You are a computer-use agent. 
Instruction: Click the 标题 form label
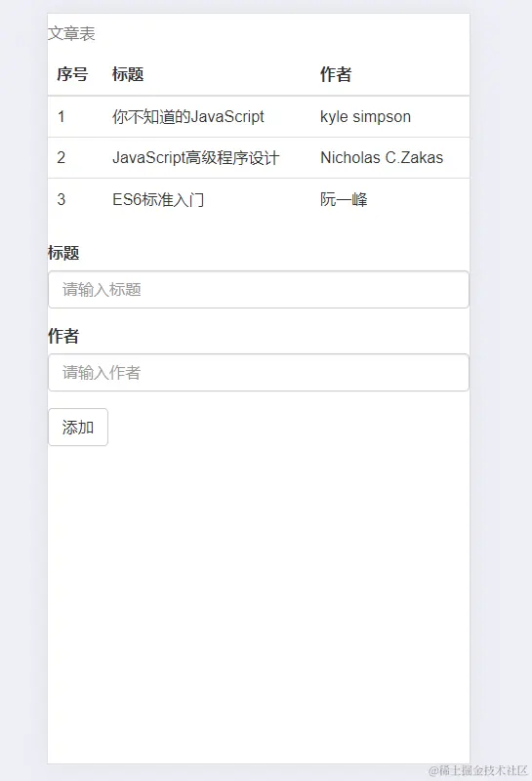(x=63, y=253)
